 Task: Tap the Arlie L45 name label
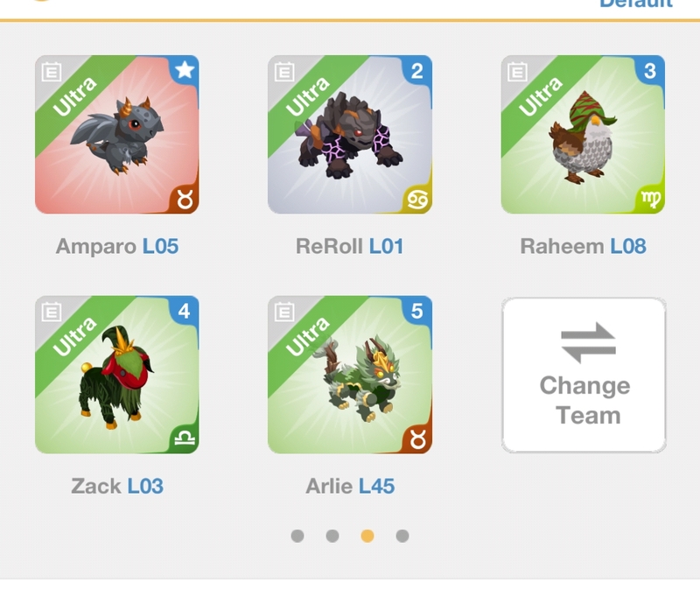(x=350, y=486)
